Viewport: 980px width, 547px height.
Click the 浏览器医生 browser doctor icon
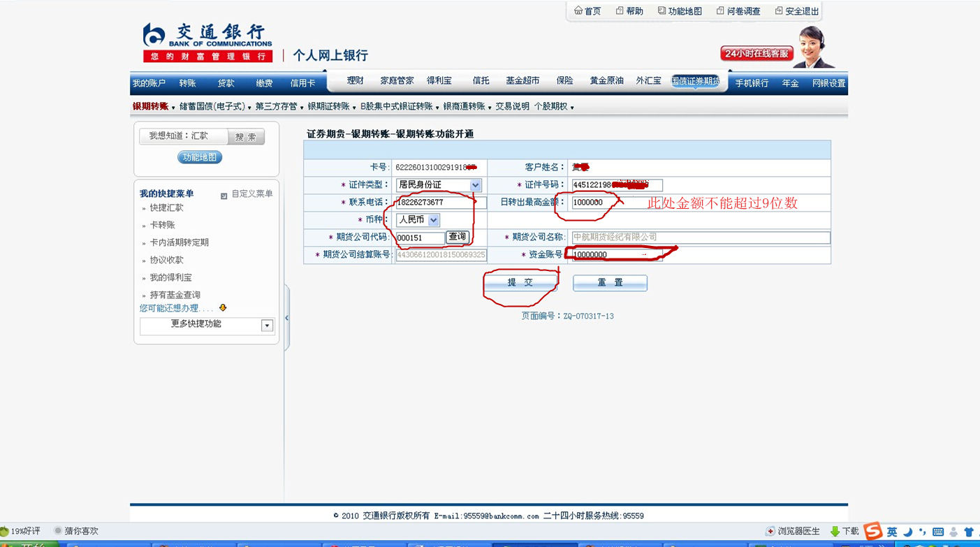click(770, 532)
